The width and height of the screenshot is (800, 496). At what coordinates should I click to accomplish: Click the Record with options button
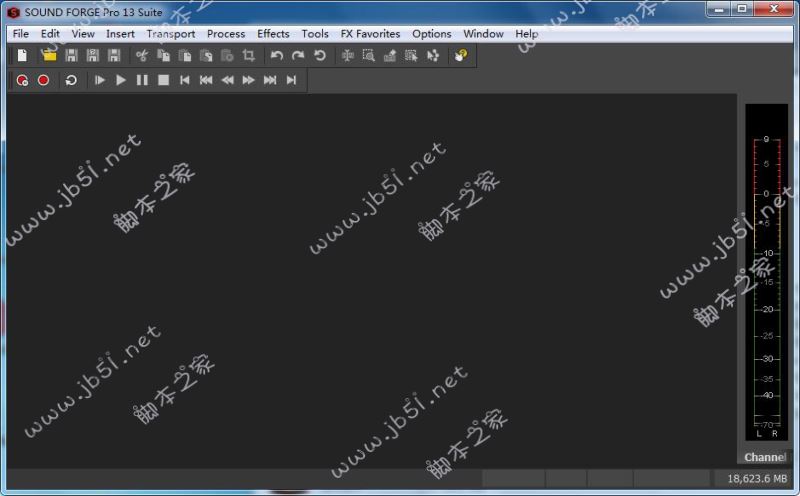pyautogui.click(x=22, y=80)
